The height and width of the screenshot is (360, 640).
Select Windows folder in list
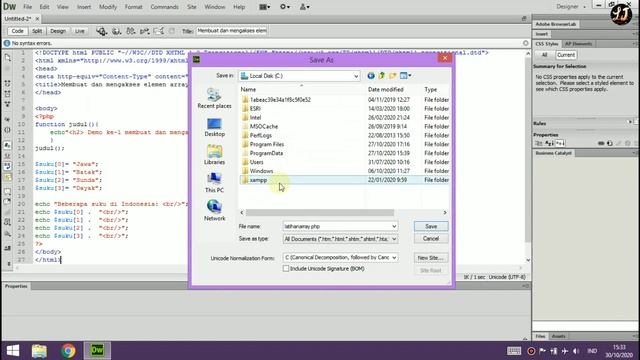point(344,171)
